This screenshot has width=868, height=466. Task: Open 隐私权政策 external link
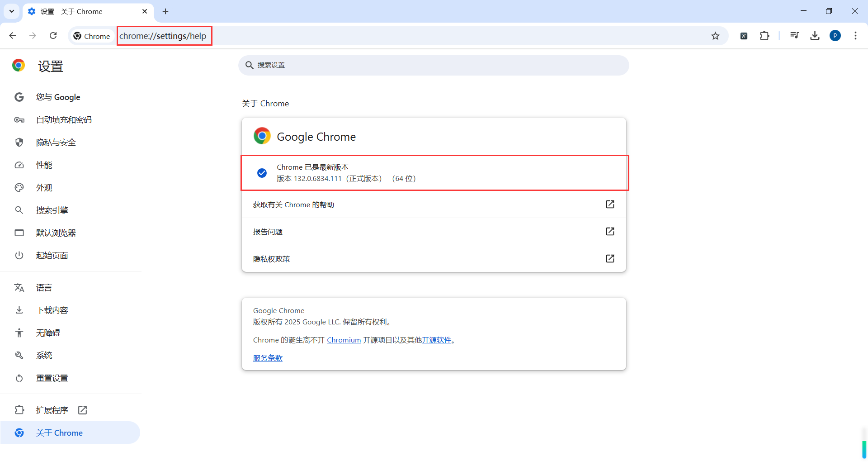pyautogui.click(x=610, y=259)
